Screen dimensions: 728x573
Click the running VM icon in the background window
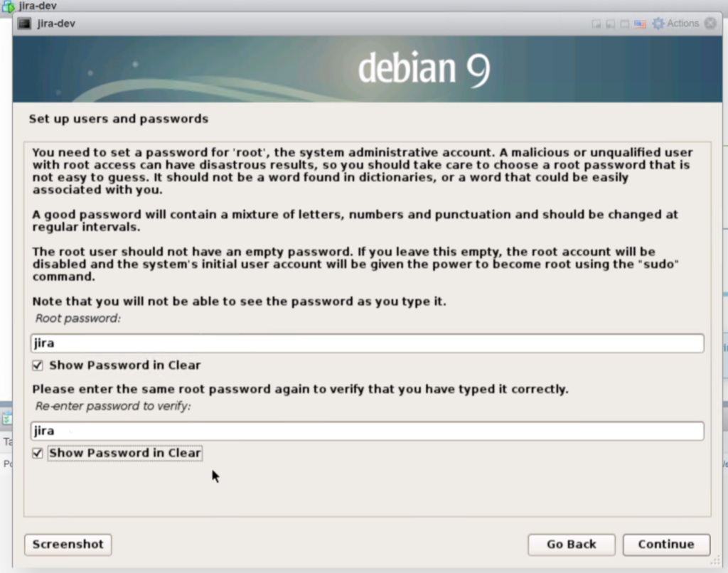[8, 6]
